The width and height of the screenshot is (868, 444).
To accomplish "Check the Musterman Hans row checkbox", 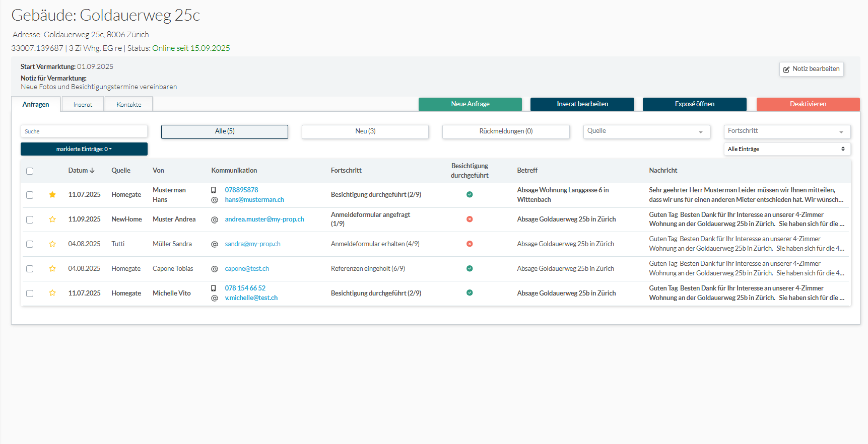I will coord(30,195).
